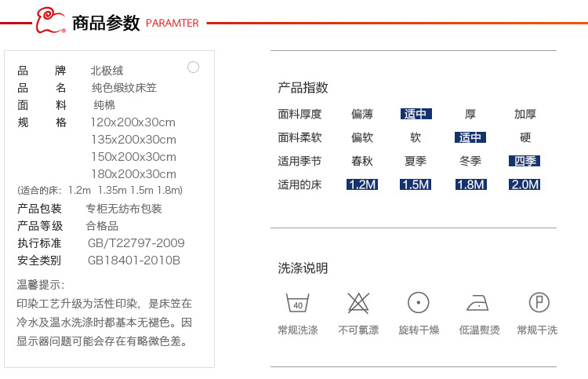Click the 面料柔软 row label
Image resolution: width=588 pixels, height=379 pixels.
(299, 137)
